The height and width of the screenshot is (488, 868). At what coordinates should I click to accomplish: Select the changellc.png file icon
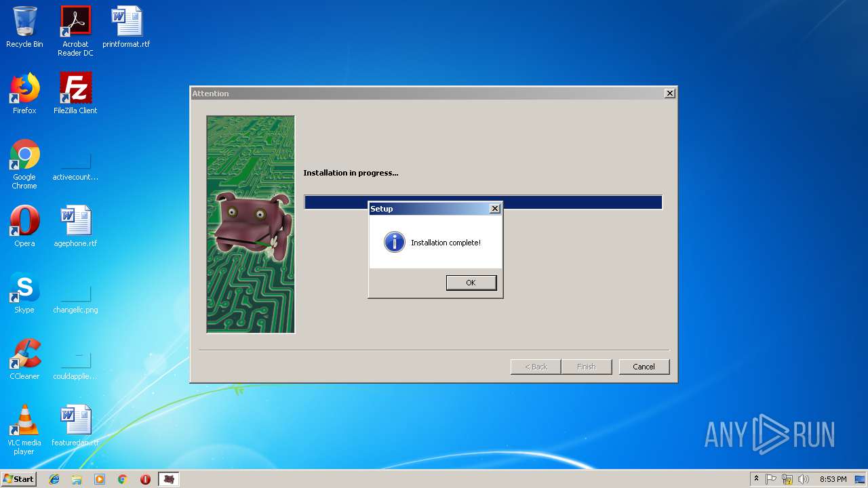pos(75,300)
